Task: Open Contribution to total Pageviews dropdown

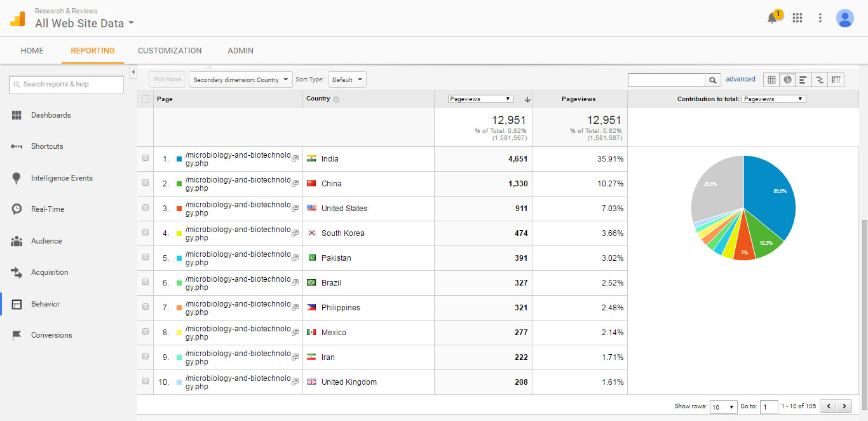Action: tap(774, 99)
